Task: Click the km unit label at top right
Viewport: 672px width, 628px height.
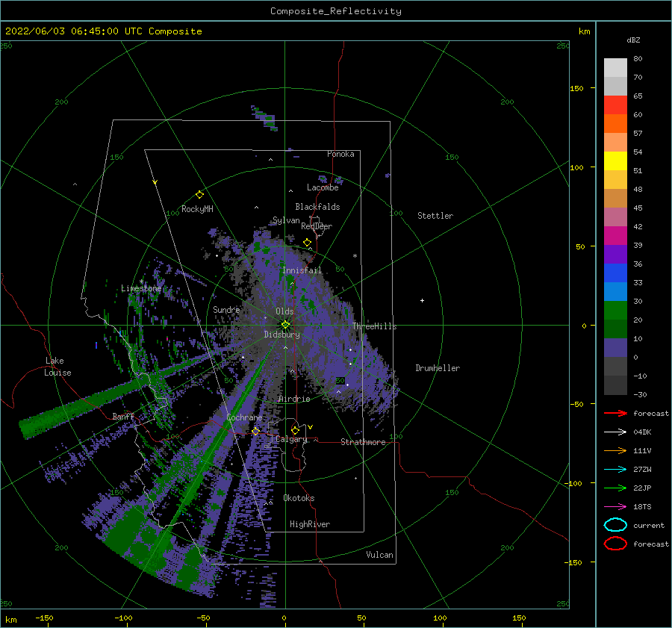Action: tap(584, 31)
